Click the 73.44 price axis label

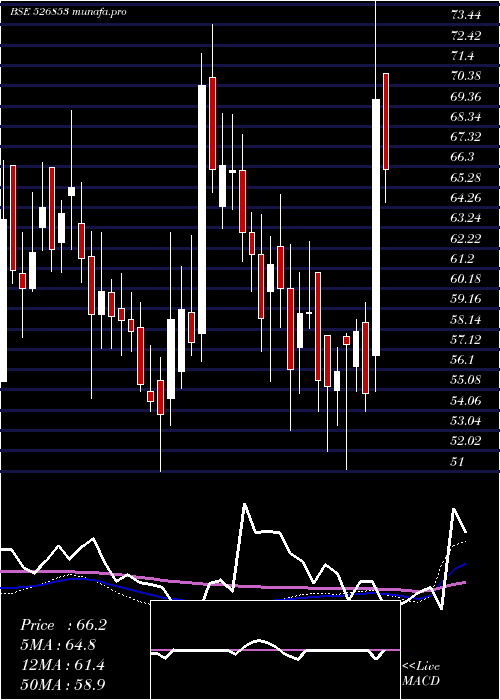[x=466, y=16]
